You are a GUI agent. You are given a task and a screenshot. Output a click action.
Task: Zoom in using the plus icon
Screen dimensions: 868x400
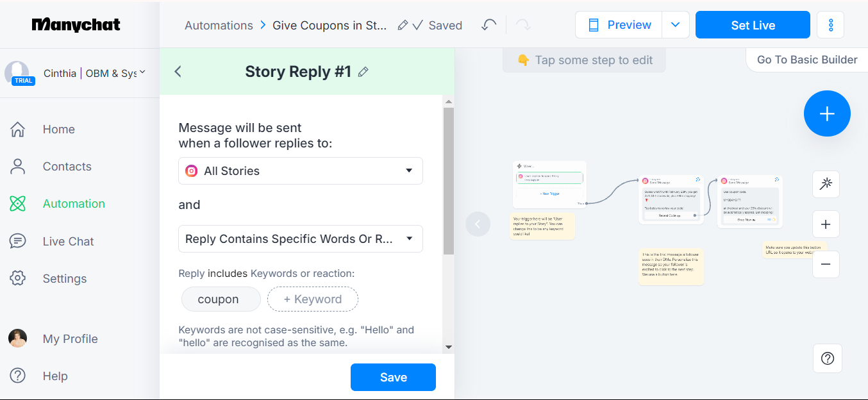[x=826, y=224]
